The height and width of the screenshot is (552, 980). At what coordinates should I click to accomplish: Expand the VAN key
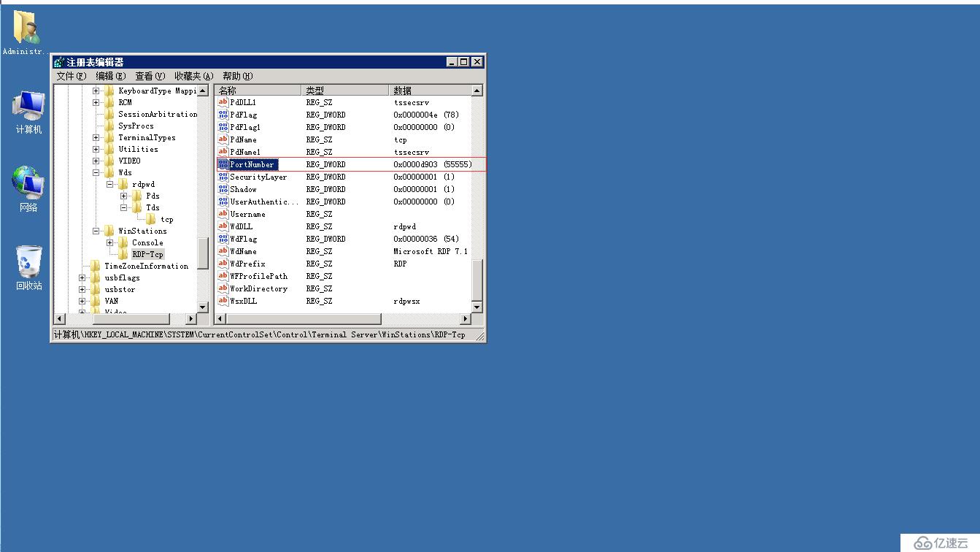tap(82, 301)
